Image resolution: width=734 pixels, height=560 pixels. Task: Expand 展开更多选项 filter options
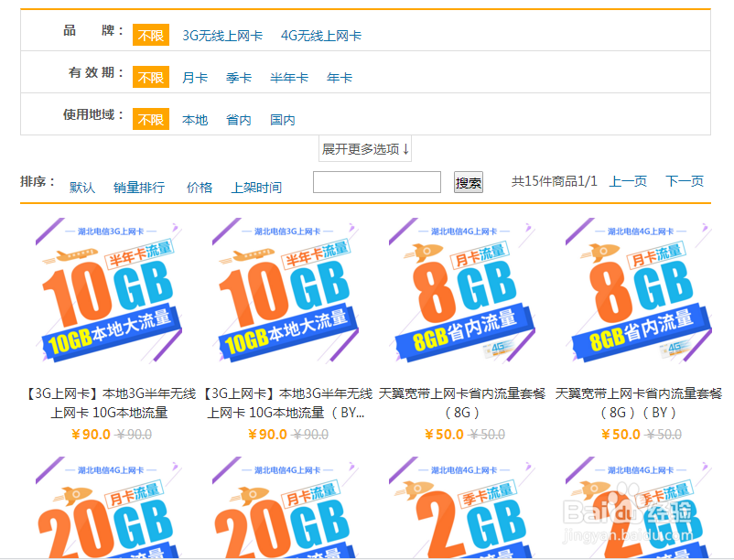point(365,149)
